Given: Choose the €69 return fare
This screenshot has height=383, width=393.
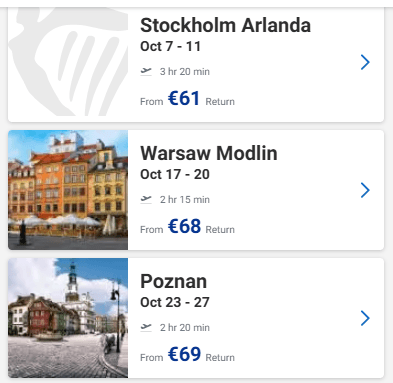Looking at the screenshot, I should coord(184,354).
